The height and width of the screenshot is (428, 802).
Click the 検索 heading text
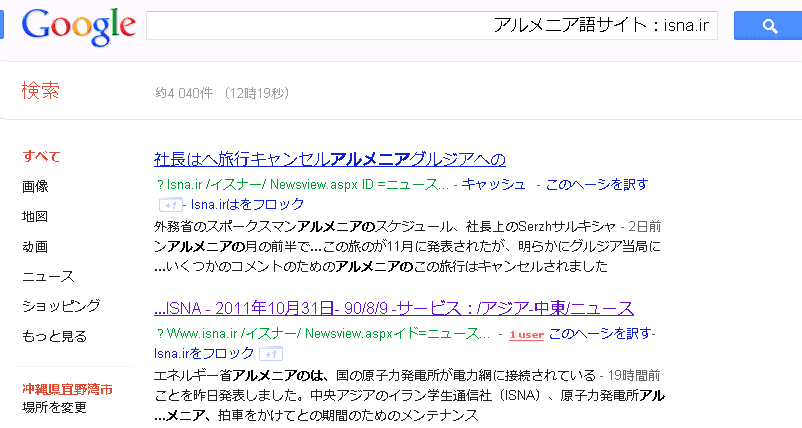pos(41,91)
